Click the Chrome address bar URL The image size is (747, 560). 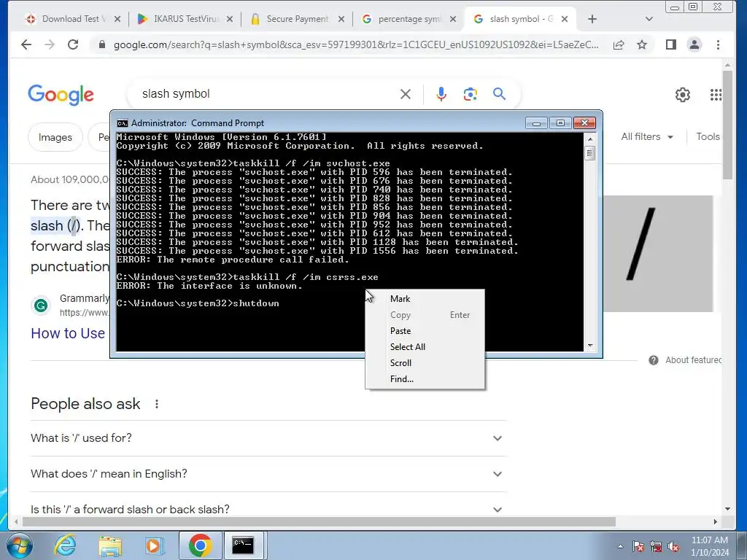tap(356, 44)
